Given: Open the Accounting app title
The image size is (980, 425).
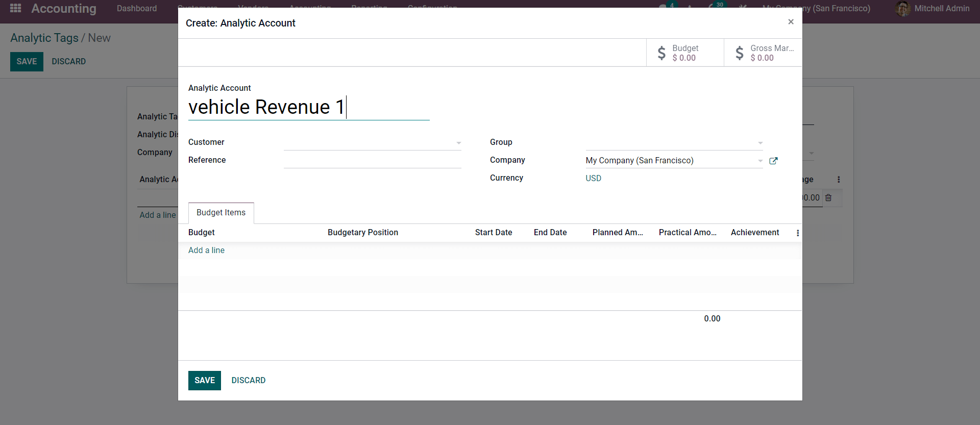Looking at the screenshot, I should coord(64,9).
